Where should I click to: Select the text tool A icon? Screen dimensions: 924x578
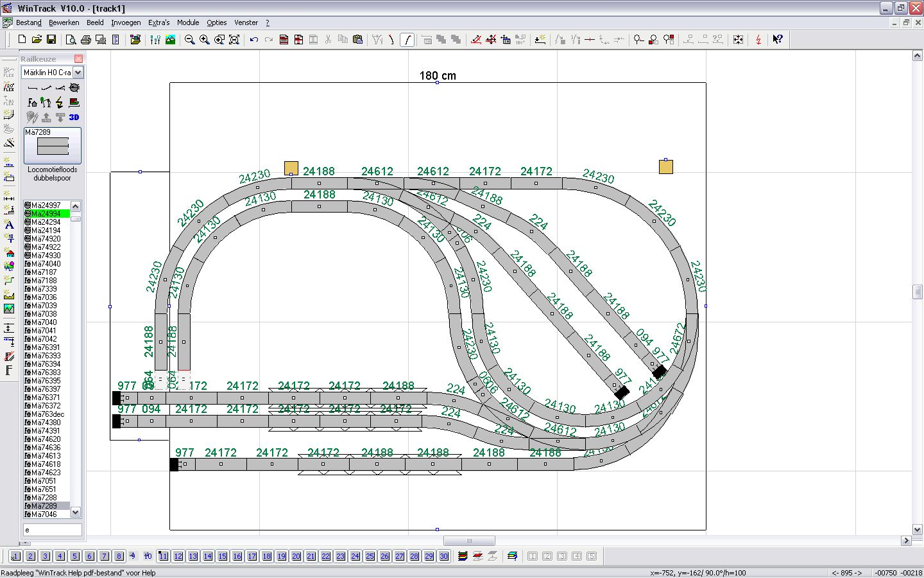click(9, 224)
